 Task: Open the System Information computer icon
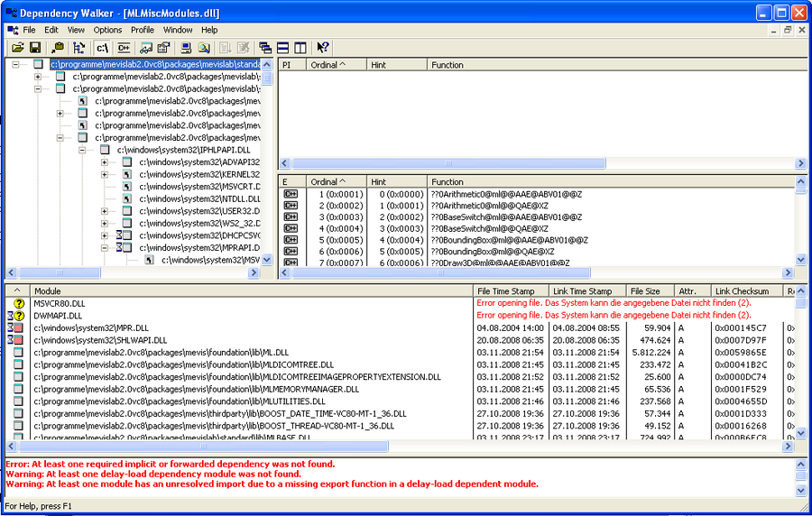tap(185, 48)
